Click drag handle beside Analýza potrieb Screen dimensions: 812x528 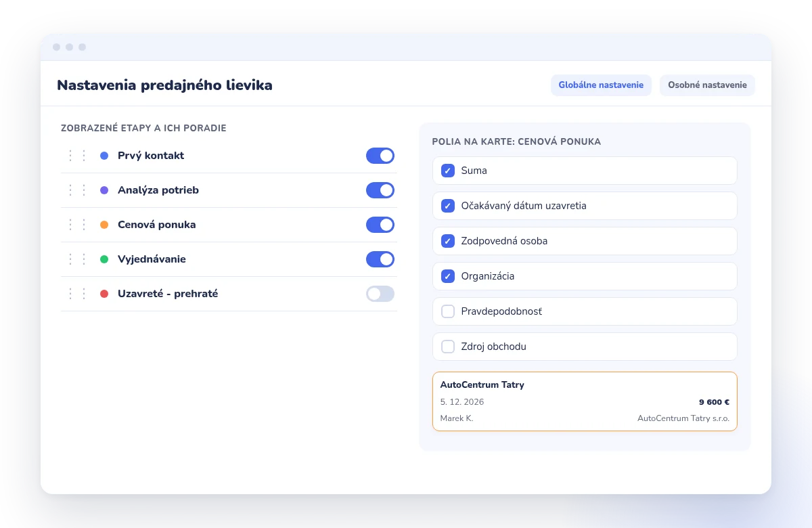point(77,190)
